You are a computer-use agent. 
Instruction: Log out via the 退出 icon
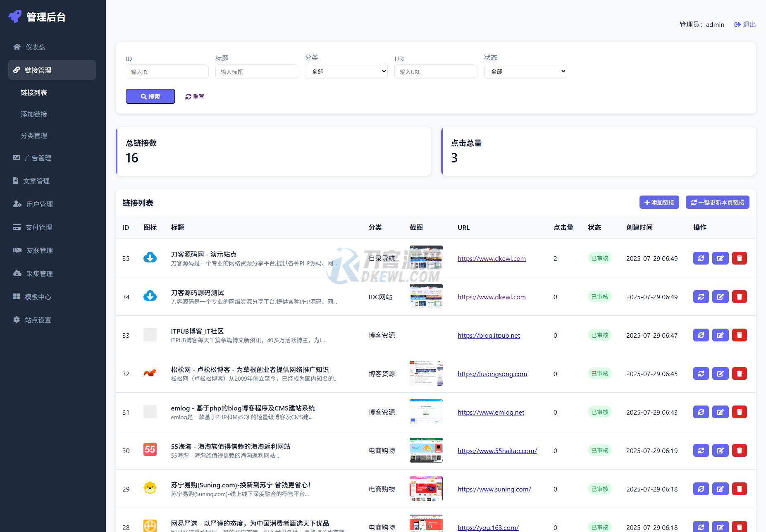pos(745,24)
